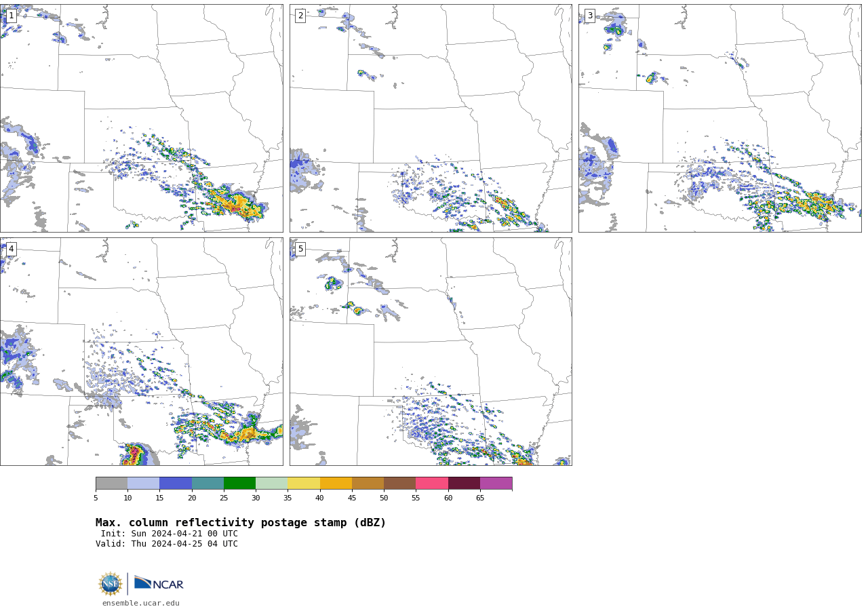Select the tan 45-50 dBZ swatch
This screenshot has width=868, height=611.
point(368,484)
